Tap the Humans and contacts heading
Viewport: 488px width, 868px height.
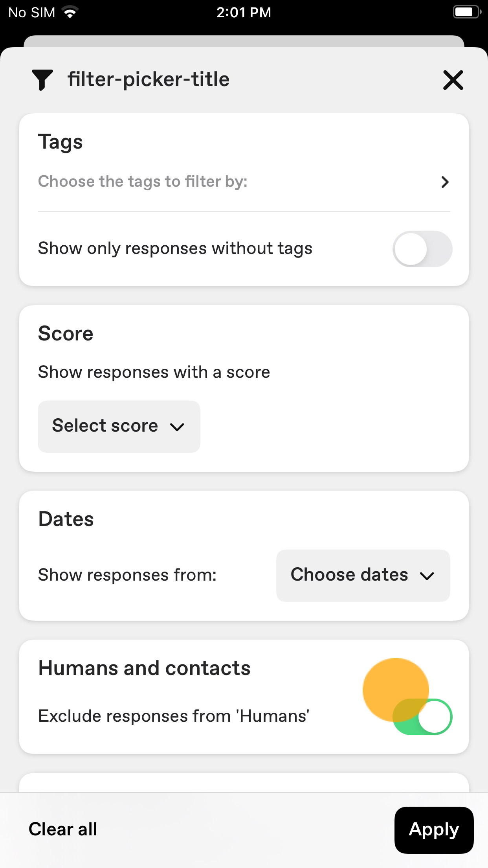pyautogui.click(x=144, y=668)
